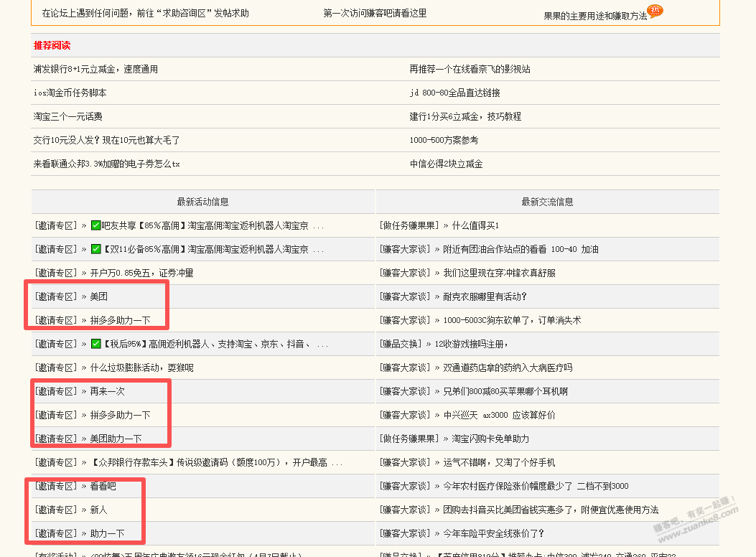
Task: Click the orange hot badge beside 果果的主要用途和赚取方法
Action: point(655,10)
